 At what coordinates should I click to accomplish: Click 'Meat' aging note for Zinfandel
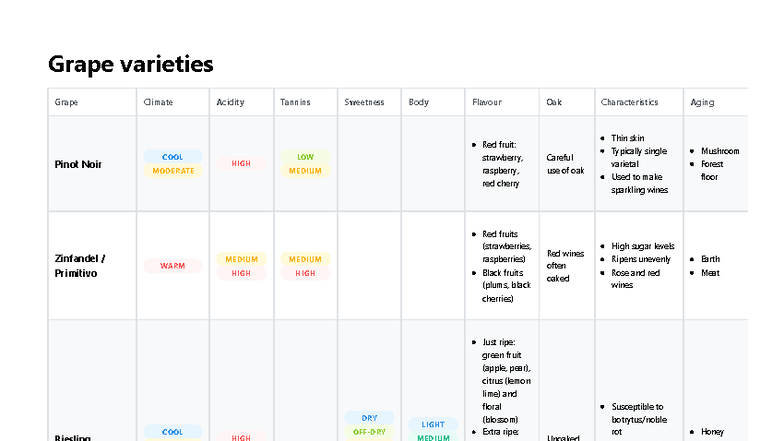[x=710, y=273]
